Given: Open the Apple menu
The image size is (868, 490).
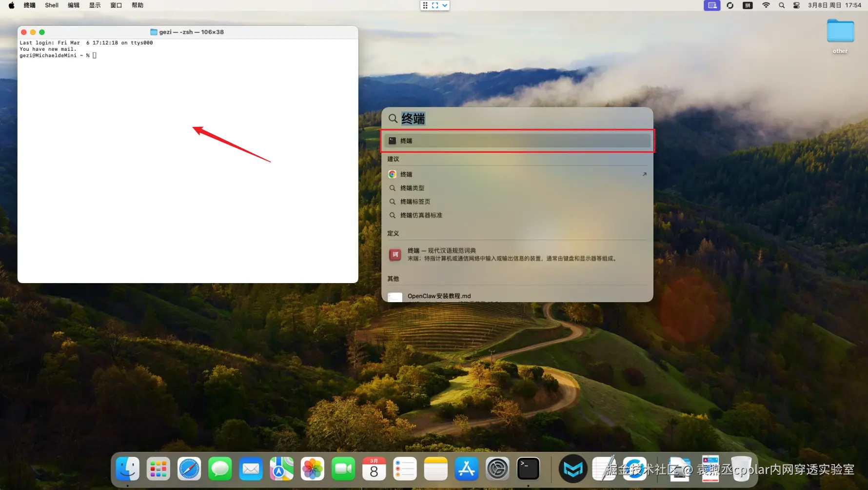Looking at the screenshot, I should click(x=11, y=5).
